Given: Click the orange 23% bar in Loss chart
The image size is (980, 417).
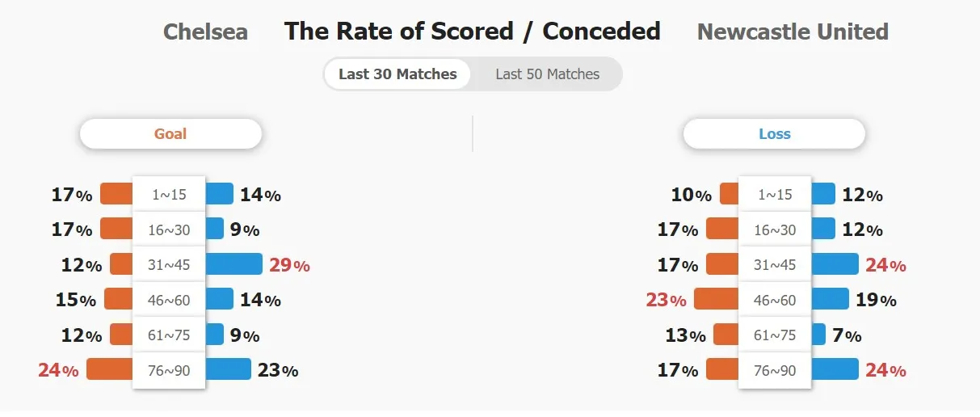Looking at the screenshot, I should (x=717, y=299).
